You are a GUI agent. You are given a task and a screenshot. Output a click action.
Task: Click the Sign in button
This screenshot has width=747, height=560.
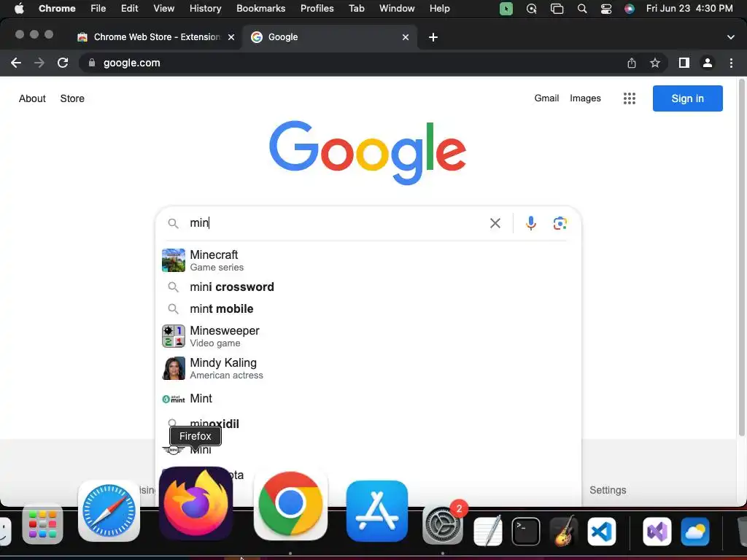click(x=687, y=98)
